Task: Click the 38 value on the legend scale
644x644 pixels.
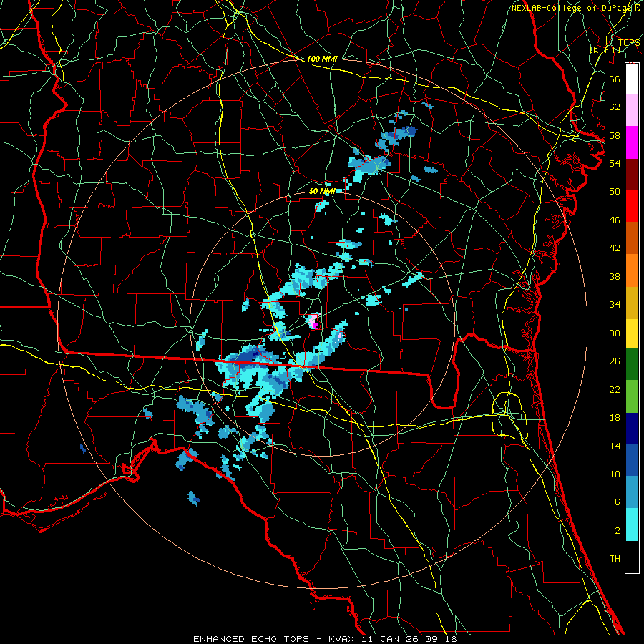Action: point(615,276)
